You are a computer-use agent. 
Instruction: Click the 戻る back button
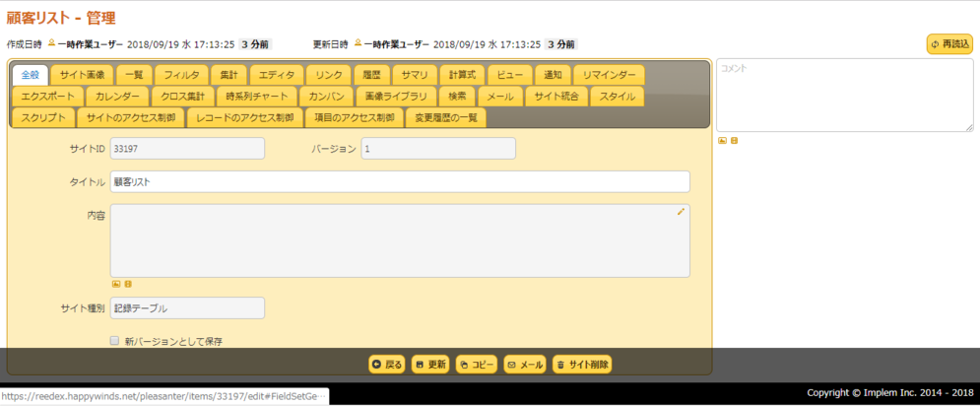[387, 364]
